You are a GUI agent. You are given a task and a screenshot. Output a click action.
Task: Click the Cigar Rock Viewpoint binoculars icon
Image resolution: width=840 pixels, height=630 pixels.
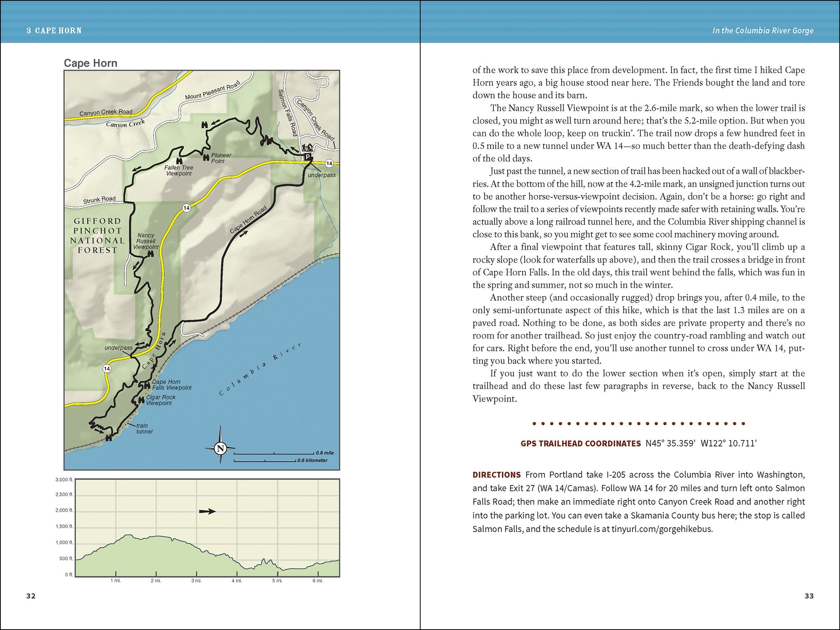point(141,401)
